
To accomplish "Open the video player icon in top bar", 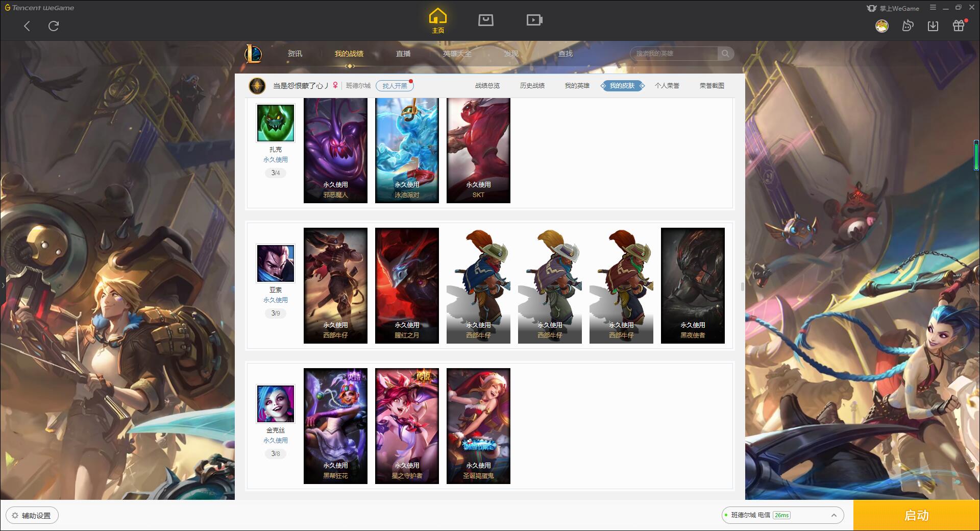I will pos(534,20).
